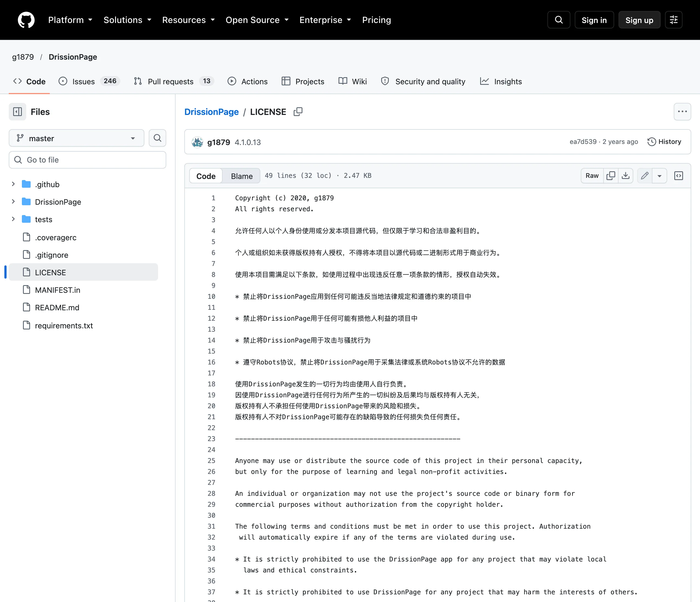The width and height of the screenshot is (700, 602).
Task: Click the Sign in button
Action: [594, 20]
